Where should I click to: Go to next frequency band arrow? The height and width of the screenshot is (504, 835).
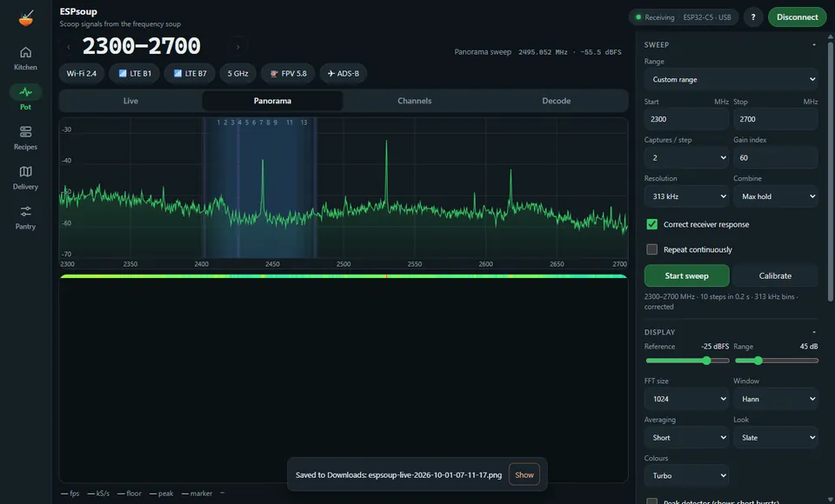click(237, 47)
